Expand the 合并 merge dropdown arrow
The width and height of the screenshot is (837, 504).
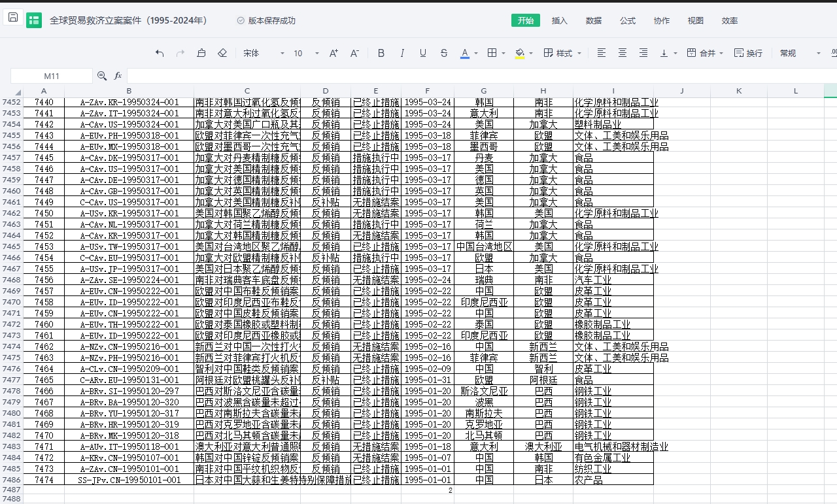(721, 53)
